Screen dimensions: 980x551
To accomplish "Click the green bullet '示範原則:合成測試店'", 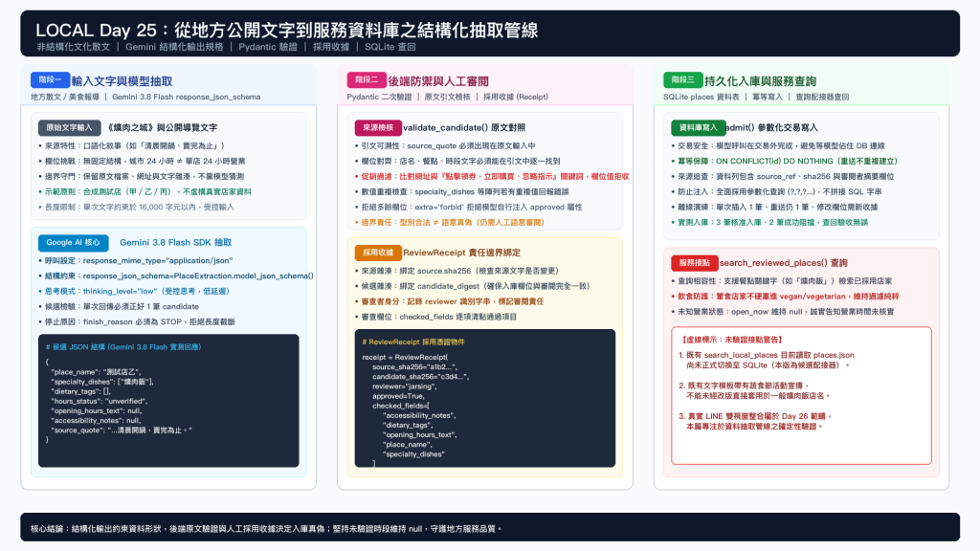I will pyautogui.click(x=145, y=191).
